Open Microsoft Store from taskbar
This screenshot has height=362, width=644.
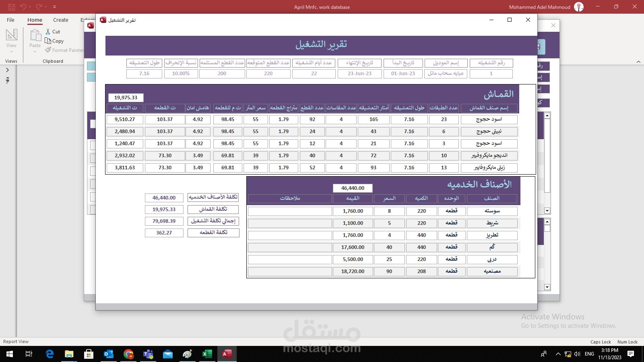[x=89, y=354]
